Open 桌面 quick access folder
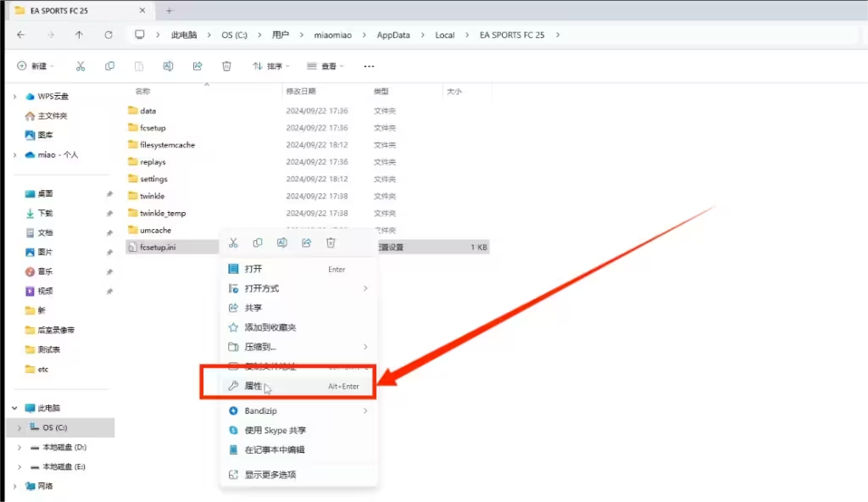The image size is (868, 502). click(39, 193)
